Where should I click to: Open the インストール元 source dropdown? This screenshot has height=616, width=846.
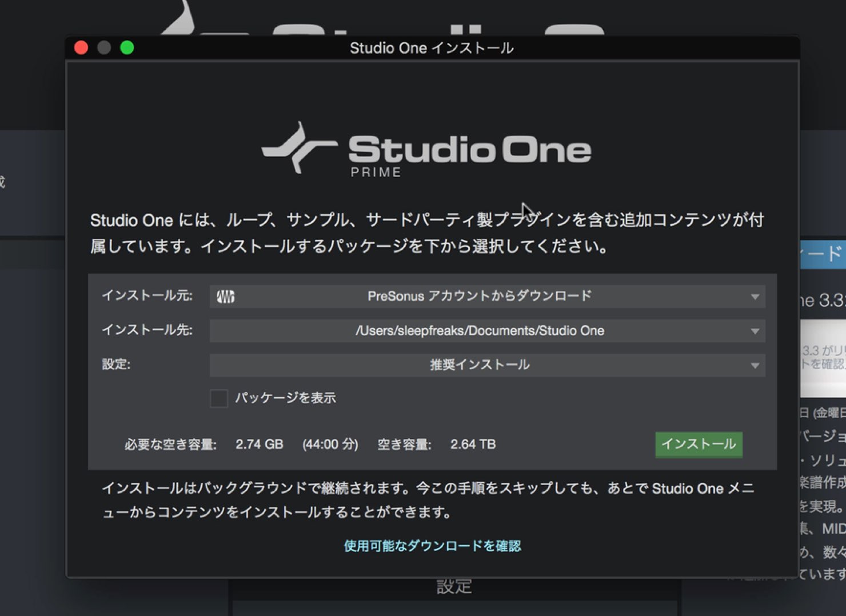(x=487, y=297)
